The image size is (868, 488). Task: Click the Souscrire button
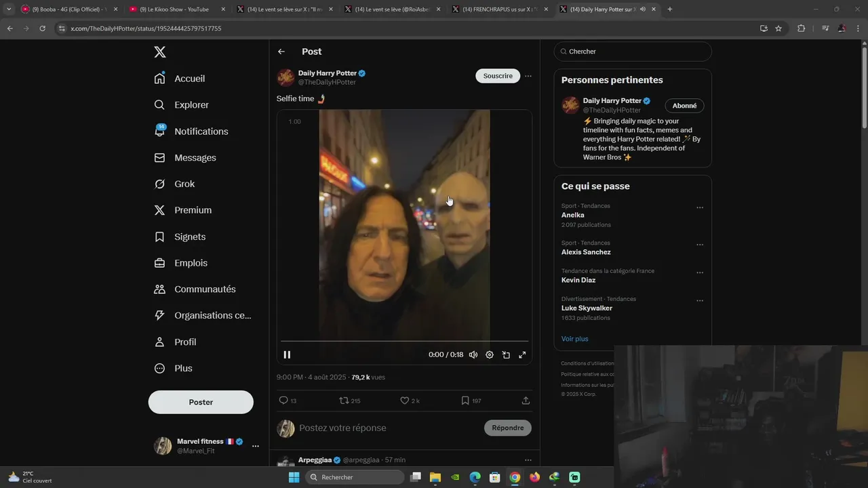point(498,76)
